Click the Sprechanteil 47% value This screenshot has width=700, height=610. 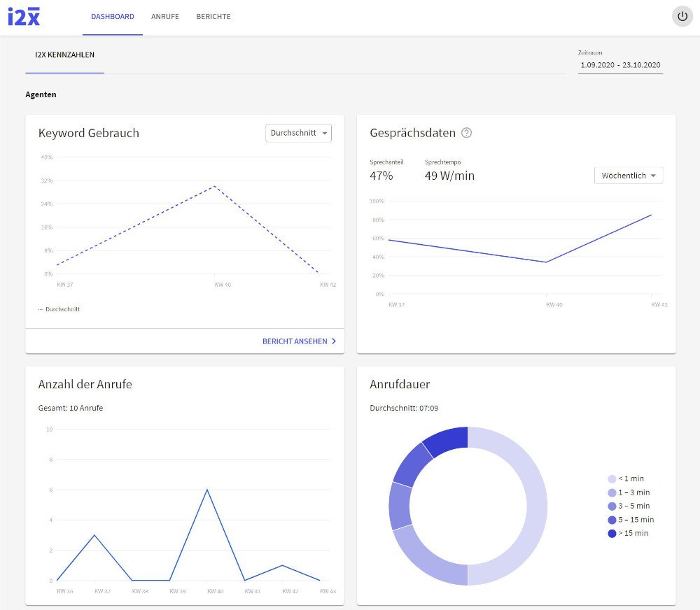click(381, 176)
